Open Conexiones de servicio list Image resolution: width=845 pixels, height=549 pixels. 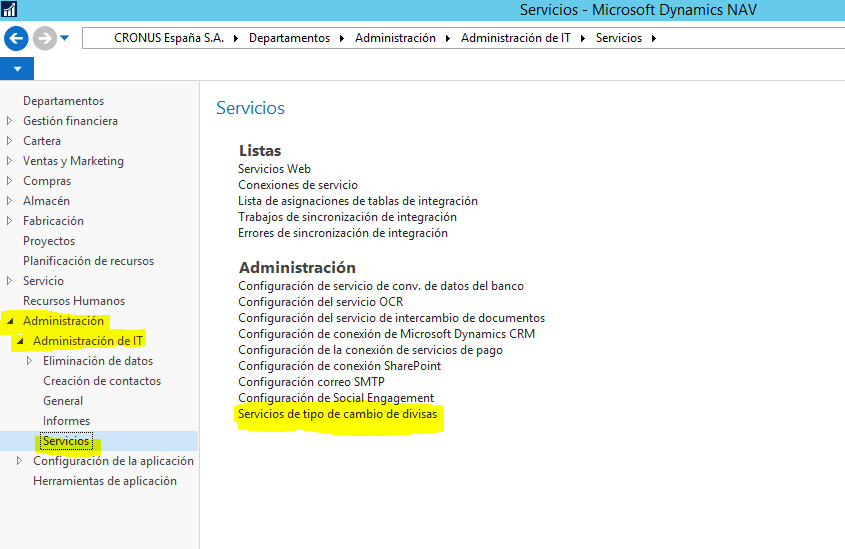click(x=298, y=185)
